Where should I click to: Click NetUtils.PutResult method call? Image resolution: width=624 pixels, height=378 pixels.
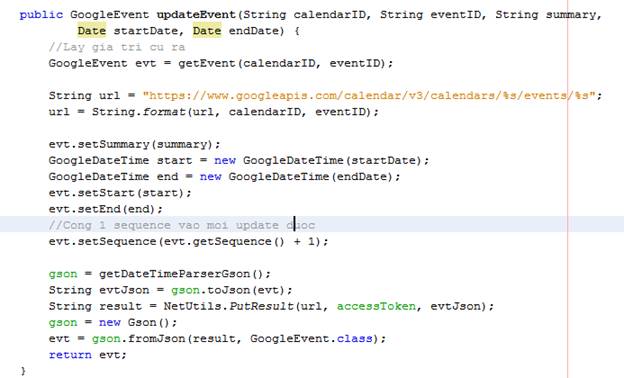[228, 306]
